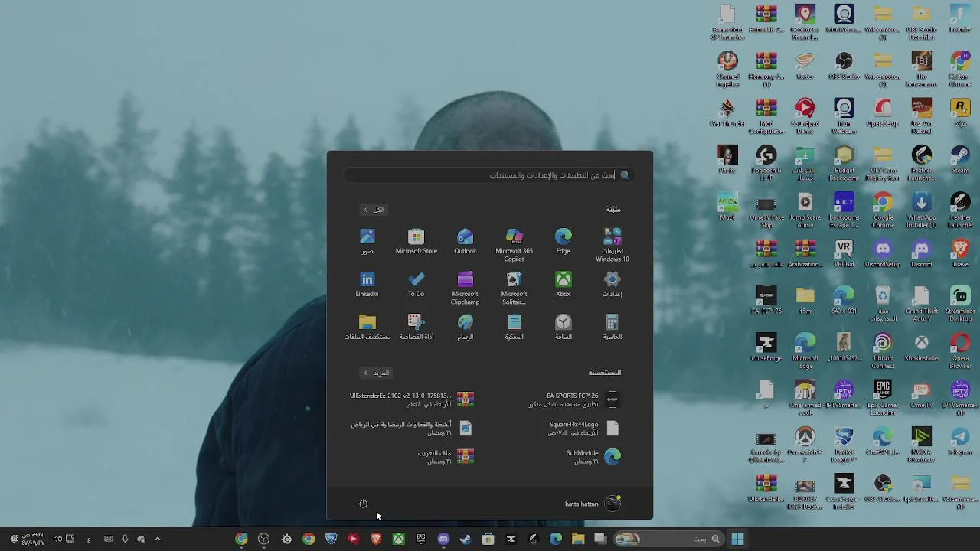Screen dimensions: 980x551
Task: Open Microsoft Solitaire pinned app
Action: coord(514,289)
